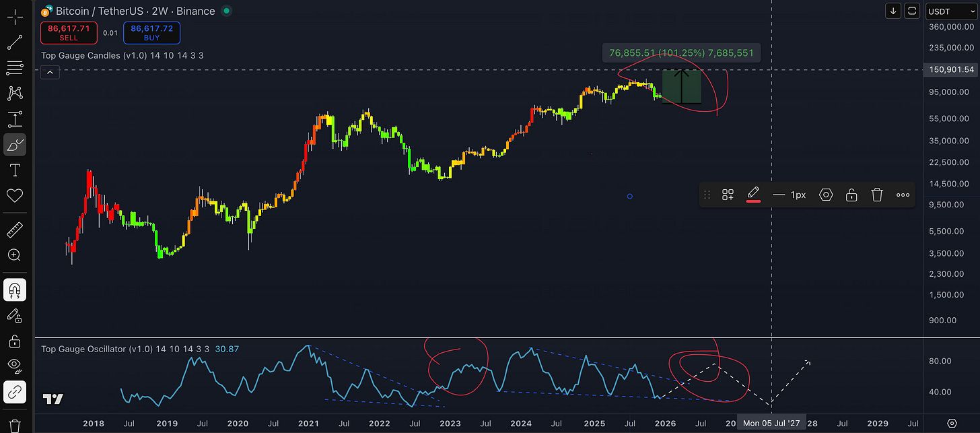Toggle hide all drawings eye icon
This screenshot has height=433, width=980.
[15, 366]
